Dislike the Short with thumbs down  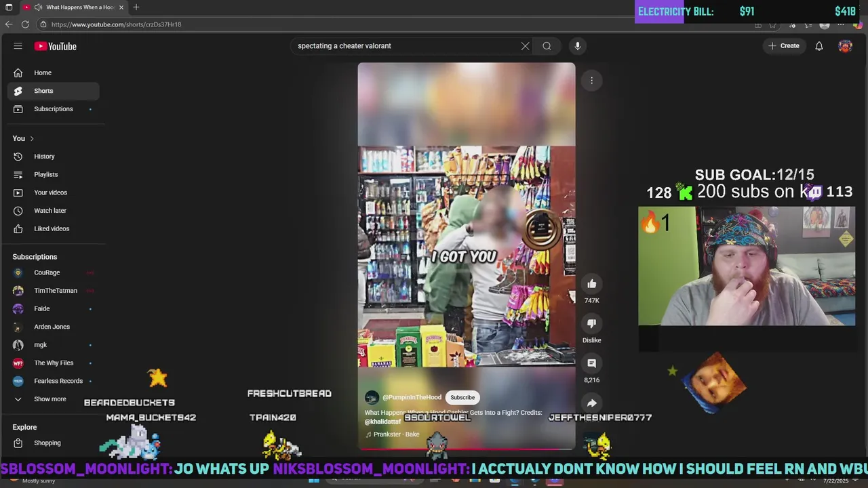592,324
